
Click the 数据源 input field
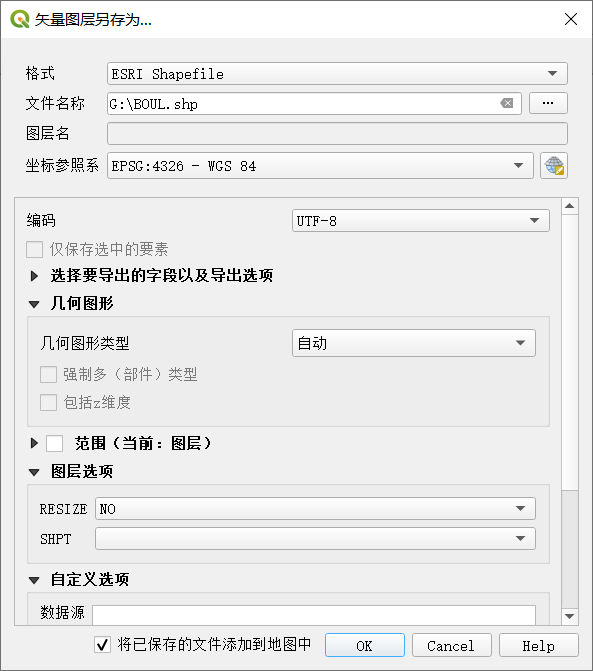coord(314,615)
